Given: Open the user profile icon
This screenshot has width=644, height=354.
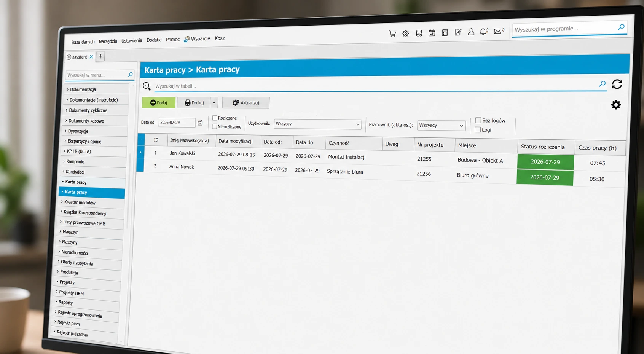Looking at the screenshot, I should pyautogui.click(x=471, y=32).
